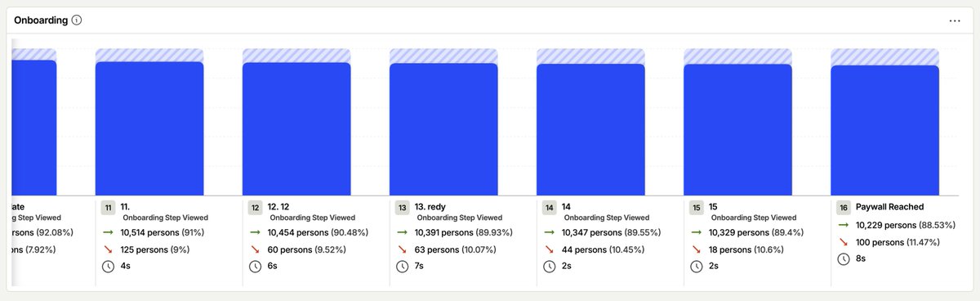Click striped drop-off area above step 12 bar
This screenshot has width=980, height=301.
click(296, 56)
